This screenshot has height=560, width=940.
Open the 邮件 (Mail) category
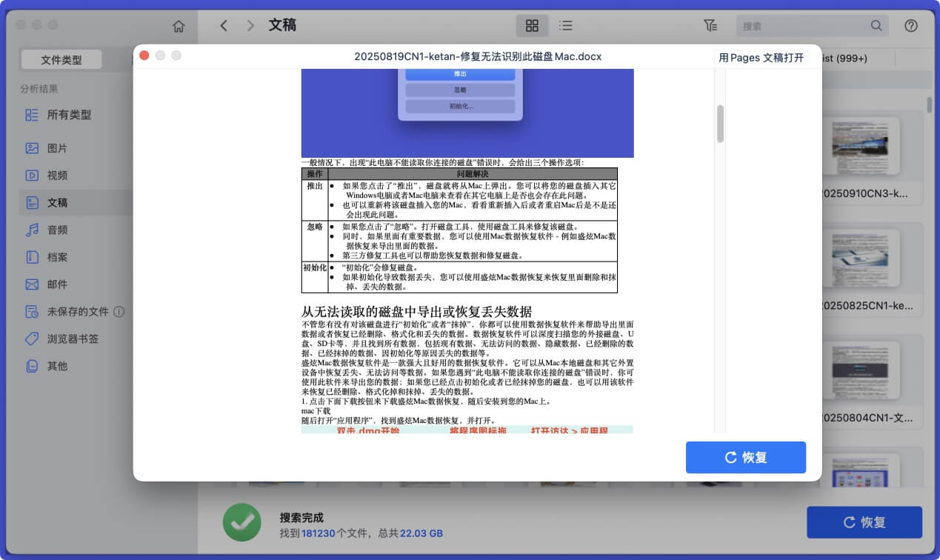click(x=32, y=284)
